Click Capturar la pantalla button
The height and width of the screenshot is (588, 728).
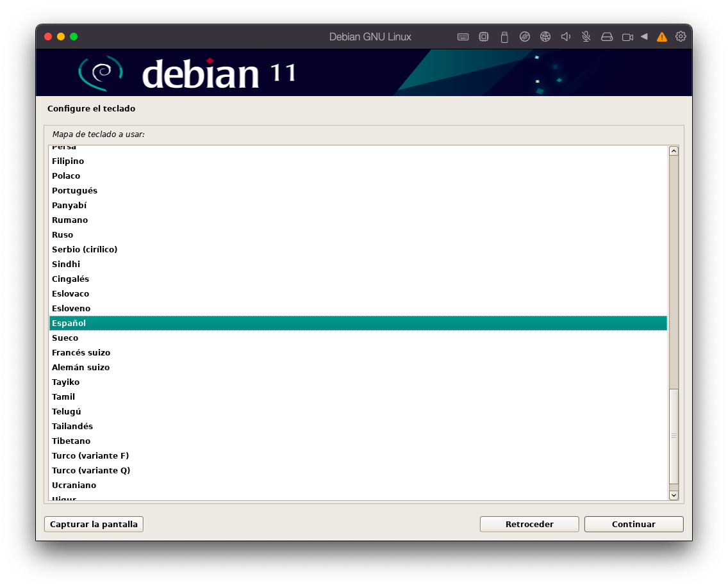point(94,524)
